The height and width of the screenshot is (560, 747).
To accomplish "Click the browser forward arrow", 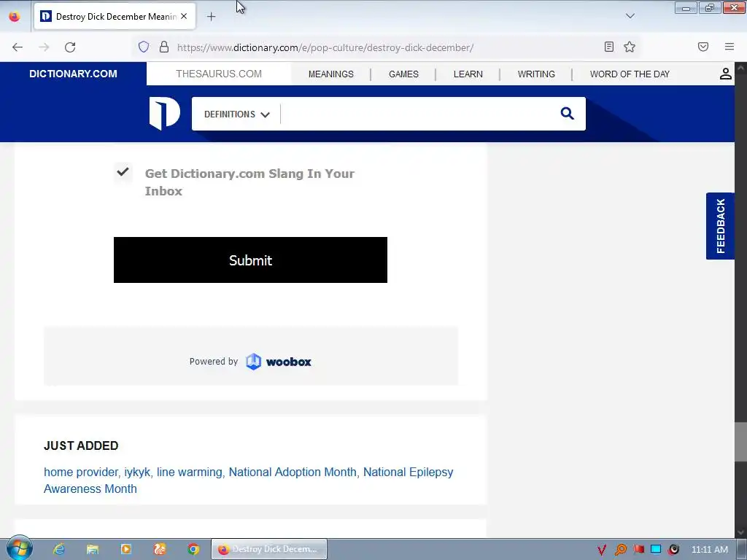I will (44, 47).
